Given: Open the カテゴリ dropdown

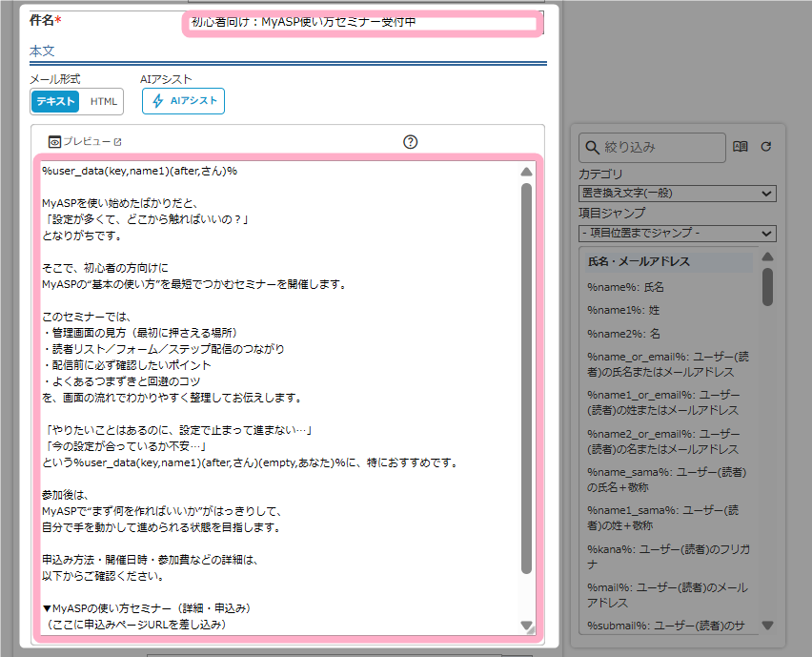Looking at the screenshot, I should pyautogui.click(x=677, y=194).
